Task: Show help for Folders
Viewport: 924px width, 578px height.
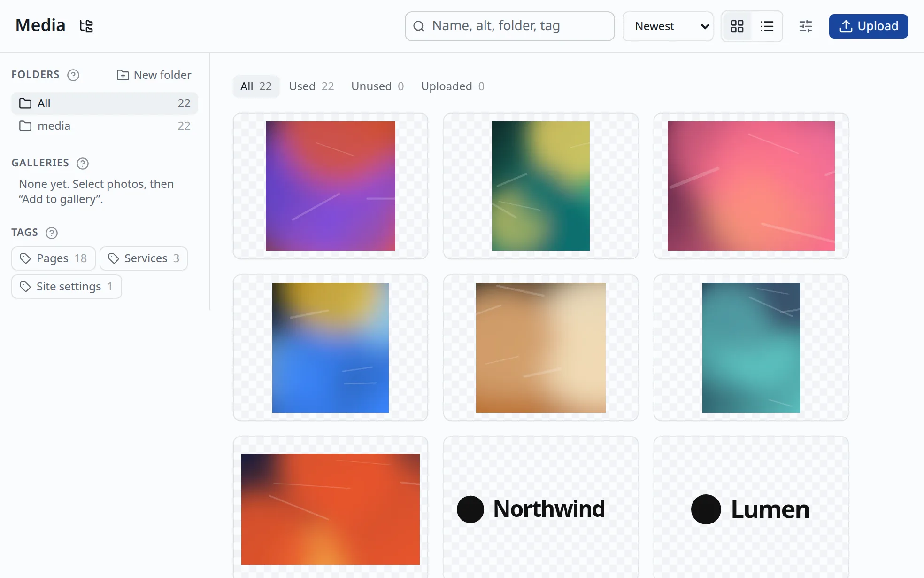Action: (73, 75)
